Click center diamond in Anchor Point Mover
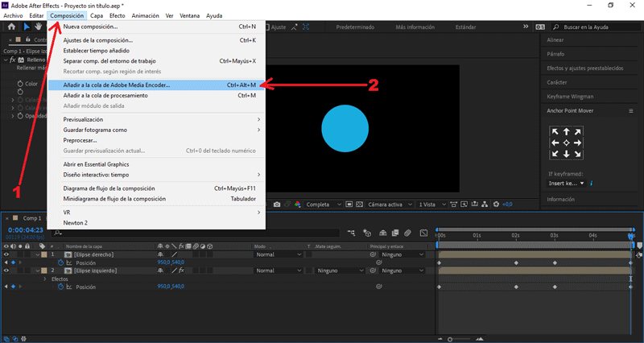 pyautogui.click(x=567, y=143)
